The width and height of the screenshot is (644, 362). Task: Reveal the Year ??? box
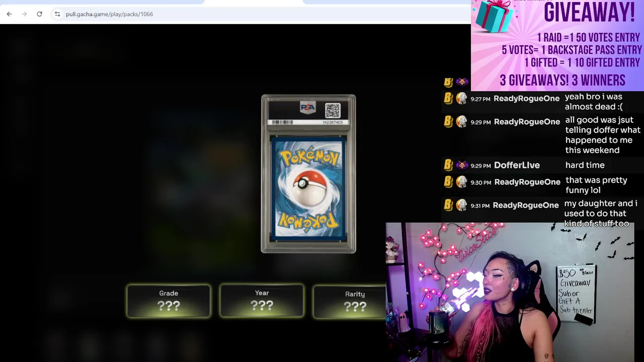point(262,301)
